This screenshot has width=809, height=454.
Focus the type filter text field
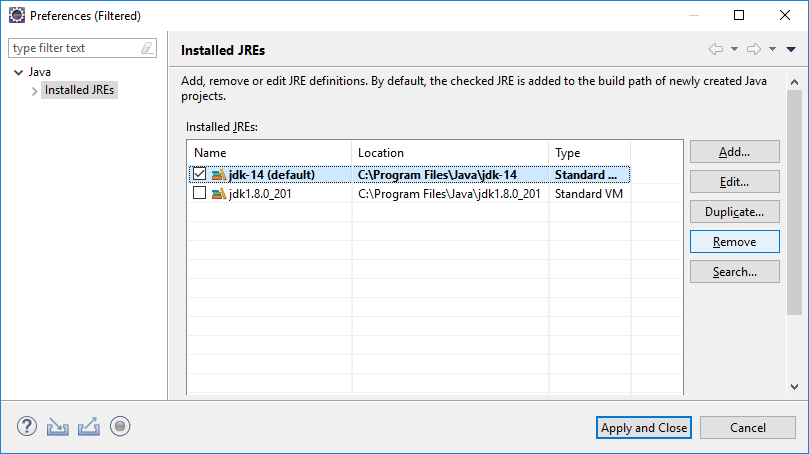75,48
